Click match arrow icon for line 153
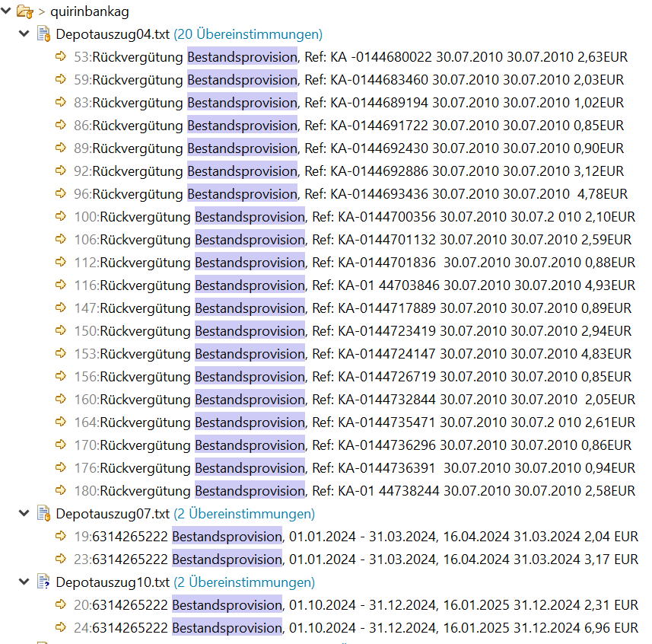 tap(61, 353)
